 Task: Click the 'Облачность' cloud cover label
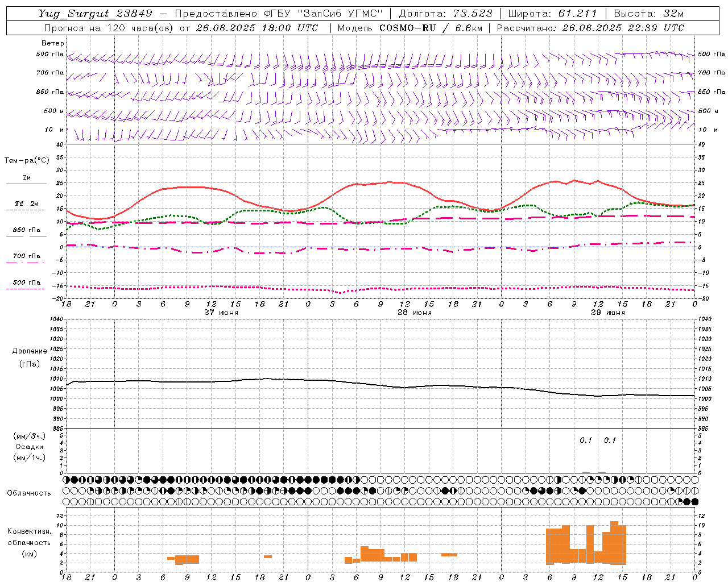[x=29, y=493]
